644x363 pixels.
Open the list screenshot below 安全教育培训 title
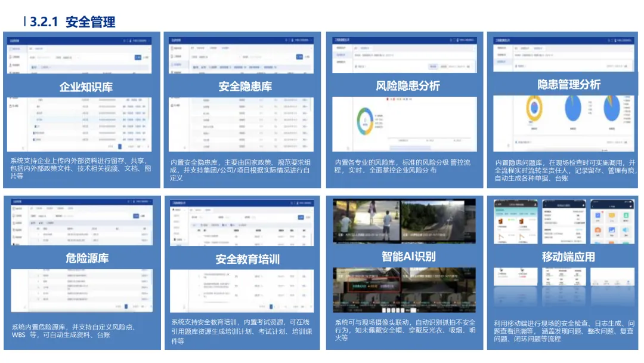coord(242,291)
